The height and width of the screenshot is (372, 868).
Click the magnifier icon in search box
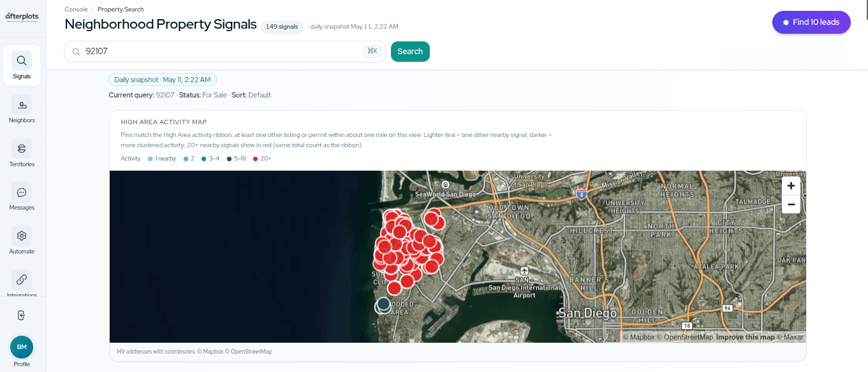(x=77, y=52)
